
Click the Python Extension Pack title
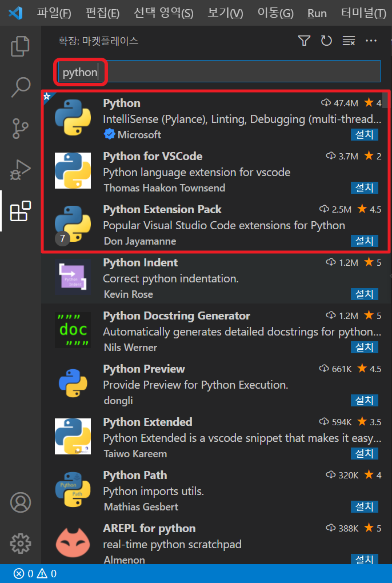point(162,209)
